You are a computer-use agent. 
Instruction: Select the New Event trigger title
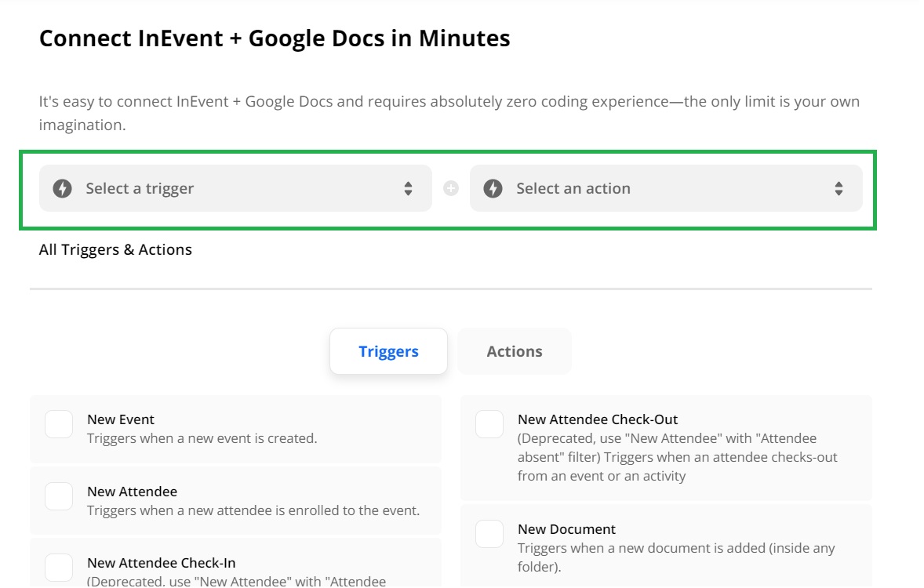tap(121, 419)
